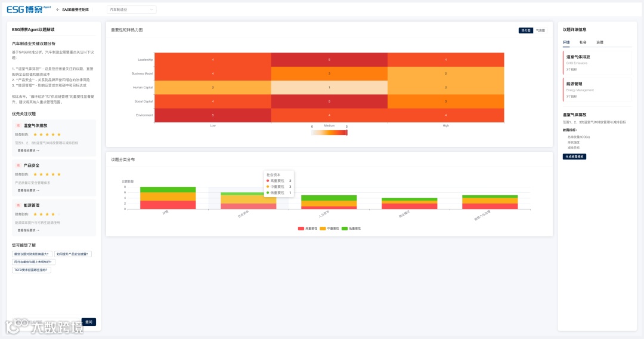Click the 议题分类分布 panel heading
The width and height of the screenshot is (644, 339).
click(123, 159)
